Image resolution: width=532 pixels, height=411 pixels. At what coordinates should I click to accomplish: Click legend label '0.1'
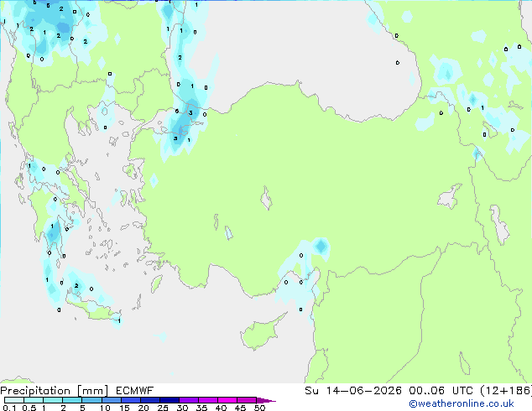click(9, 408)
